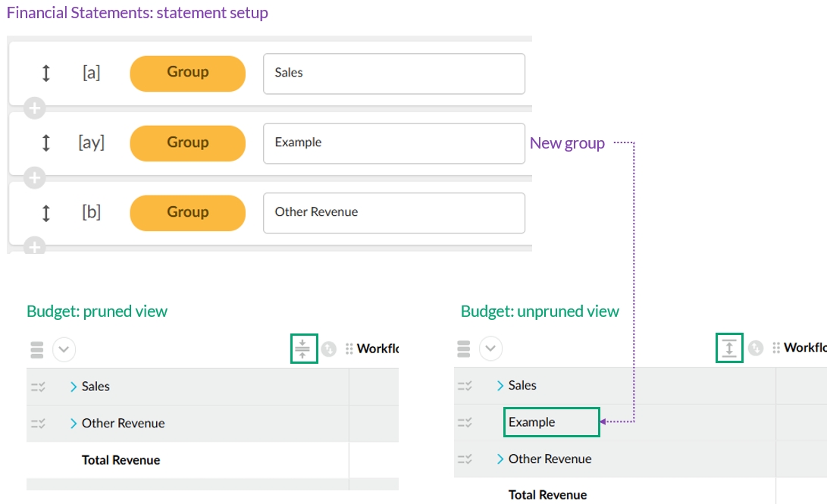Expand Other Revenue in the unpruned view

[500, 459]
